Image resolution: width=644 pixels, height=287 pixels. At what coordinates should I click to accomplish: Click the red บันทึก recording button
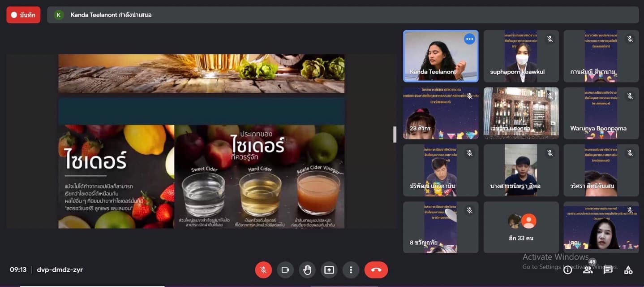[23, 15]
